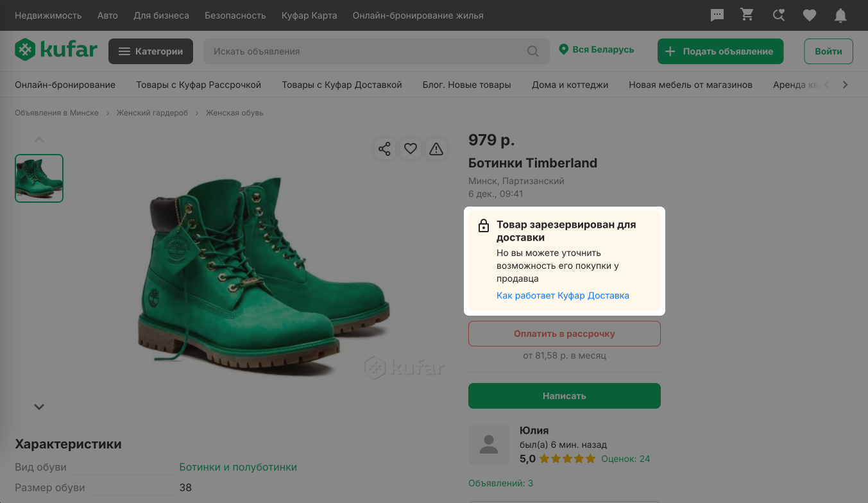
Task: Share this listing via share icon
Action: pyautogui.click(x=384, y=149)
